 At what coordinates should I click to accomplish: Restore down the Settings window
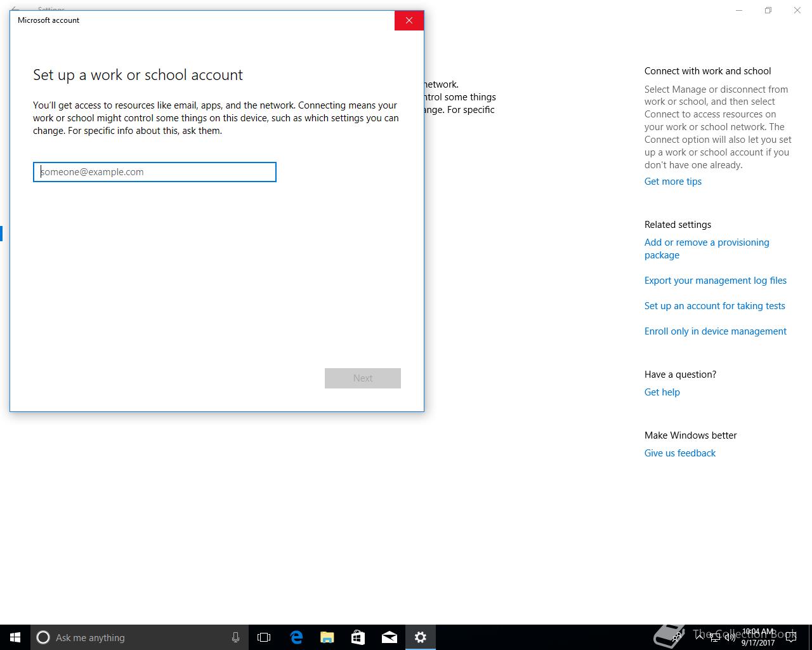click(x=768, y=10)
